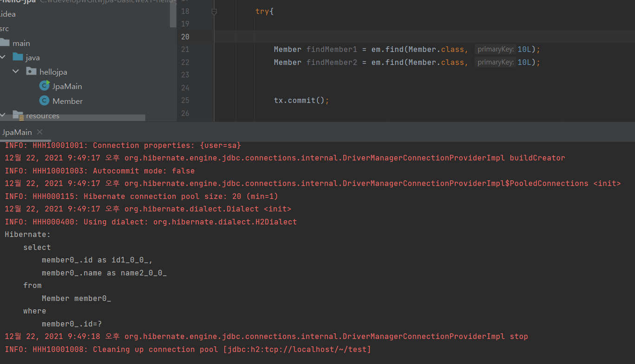
Task: Click 'Hibernate connection pool size' log line
Action: [142, 196]
